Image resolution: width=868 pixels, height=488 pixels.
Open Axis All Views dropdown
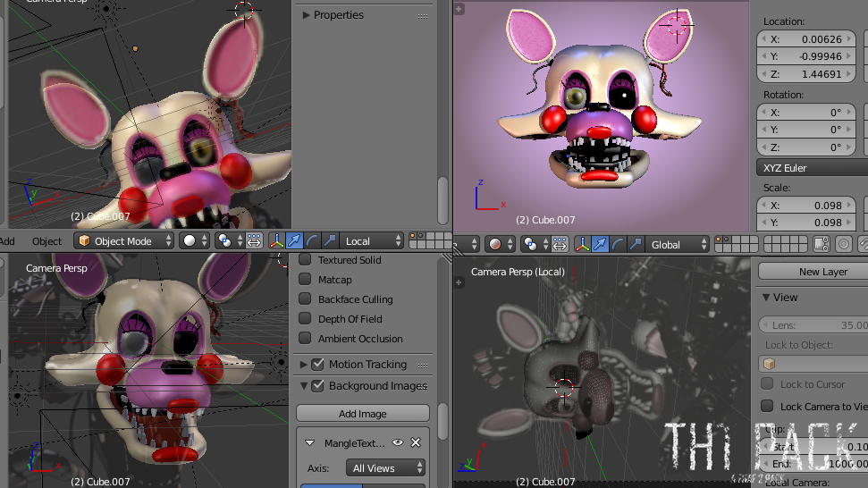tap(386, 468)
